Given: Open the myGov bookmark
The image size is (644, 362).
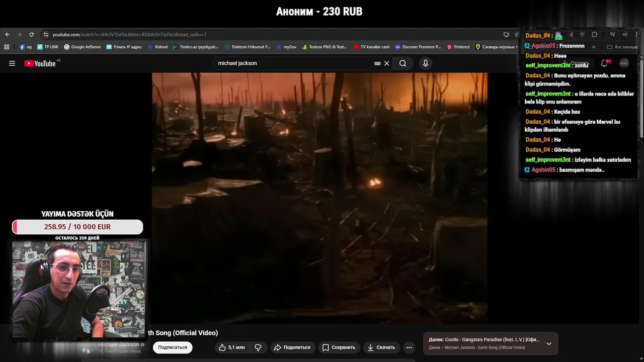Looking at the screenshot, I should pyautogui.click(x=286, y=47).
